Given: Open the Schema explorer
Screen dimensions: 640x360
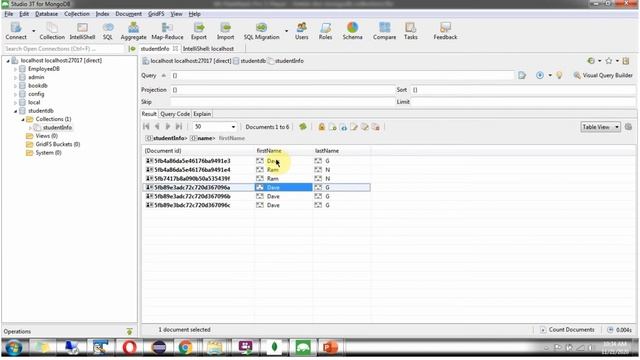Looking at the screenshot, I should point(352,31).
